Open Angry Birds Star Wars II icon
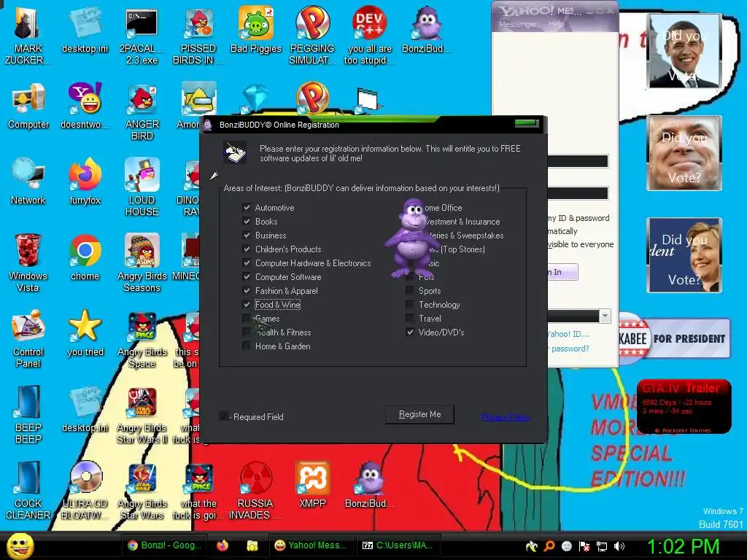This screenshot has width=747, height=560. click(x=142, y=414)
